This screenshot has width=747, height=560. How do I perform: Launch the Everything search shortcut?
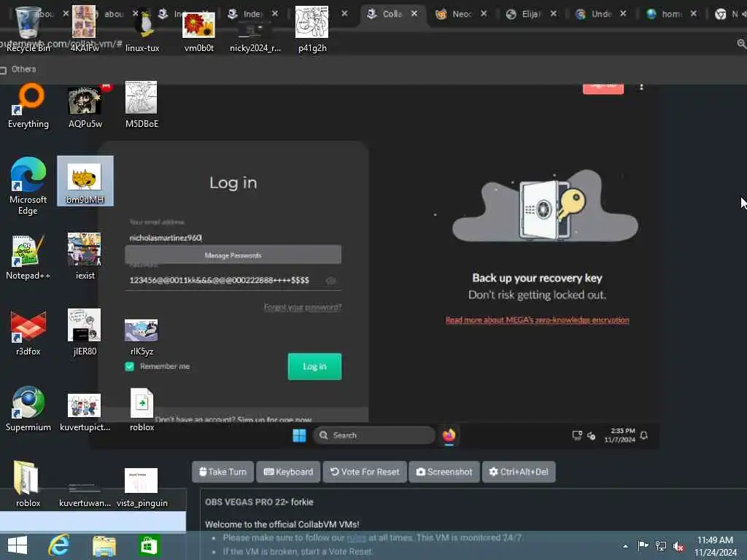pos(28,106)
